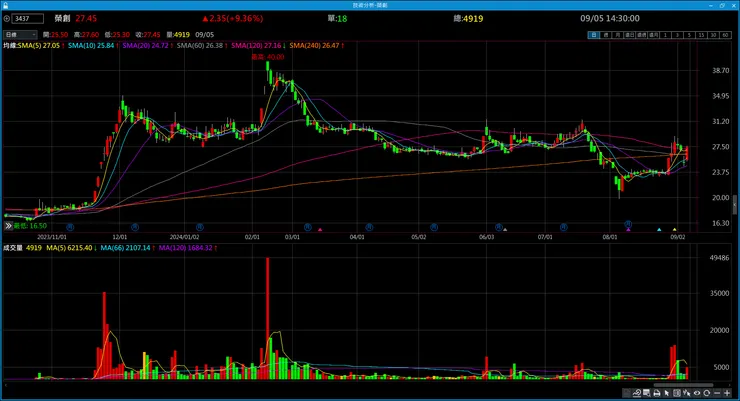Click the 總:4919 total volume text

point(468,19)
